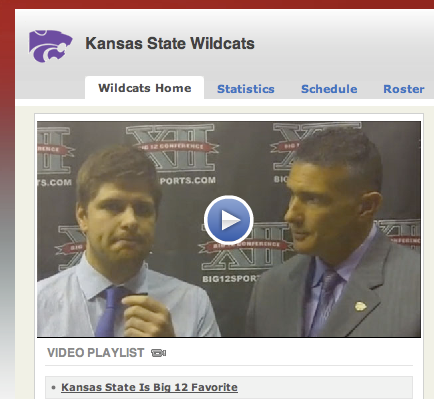This screenshot has height=399, width=434.
Task: Go to the Roster tab
Action: coord(404,89)
